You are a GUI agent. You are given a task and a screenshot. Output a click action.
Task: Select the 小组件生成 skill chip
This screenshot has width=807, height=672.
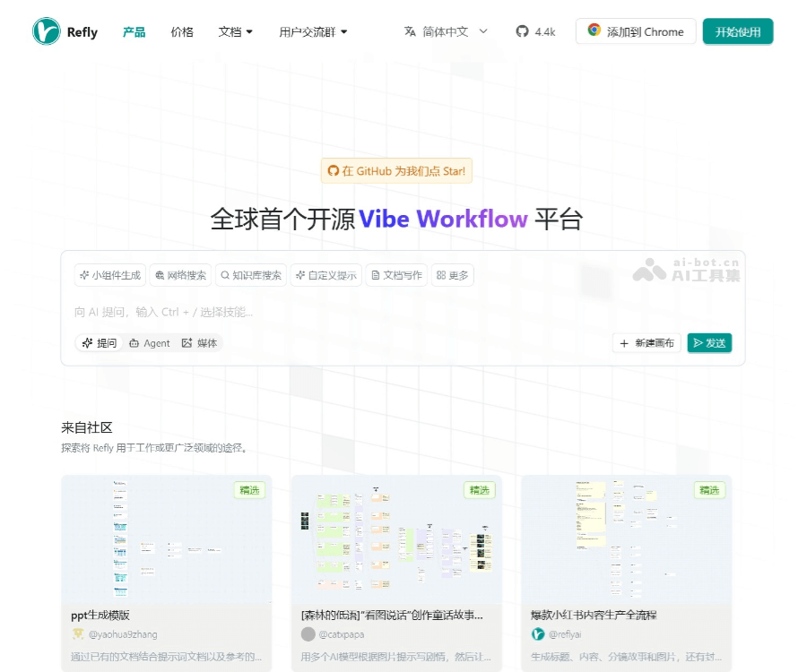(110, 275)
